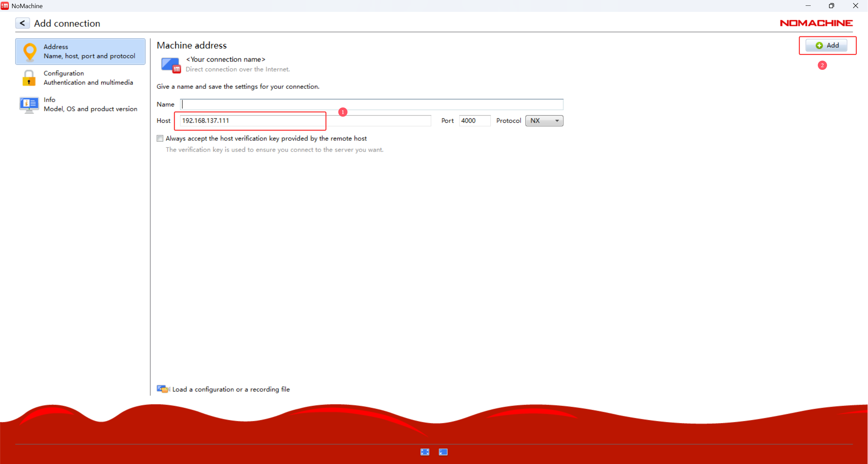Click the Port field showing 4000
The image size is (868, 464).
pyautogui.click(x=475, y=121)
